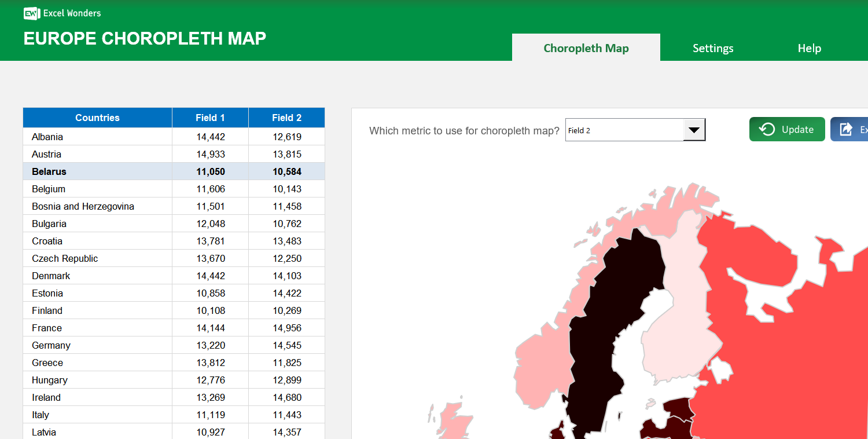Open the Help tab
Image resolution: width=868 pixels, height=439 pixels.
click(x=809, y=48)
